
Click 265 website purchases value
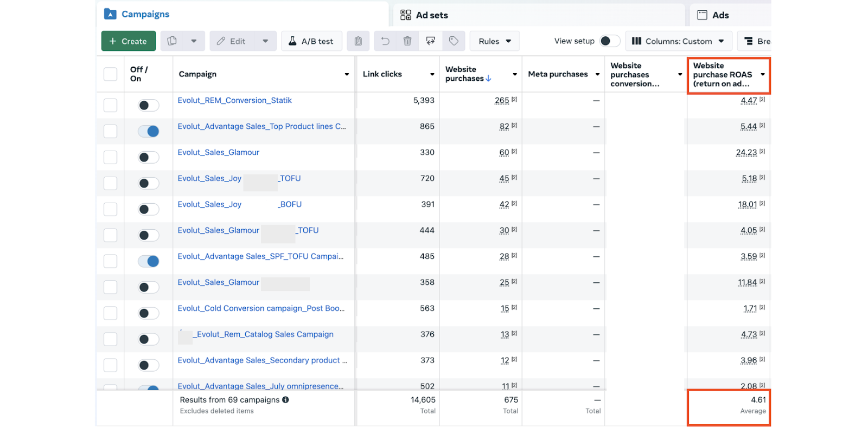(502, 100)
